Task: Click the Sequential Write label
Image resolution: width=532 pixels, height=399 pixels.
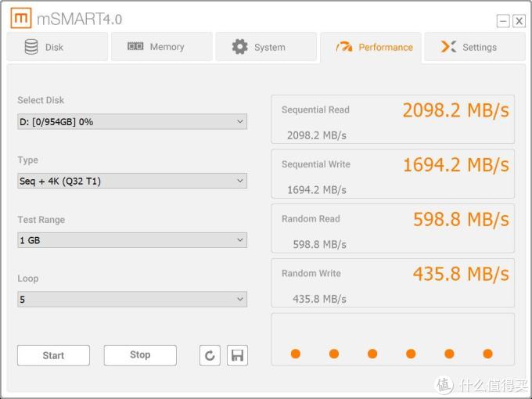Action: [316, 164]
